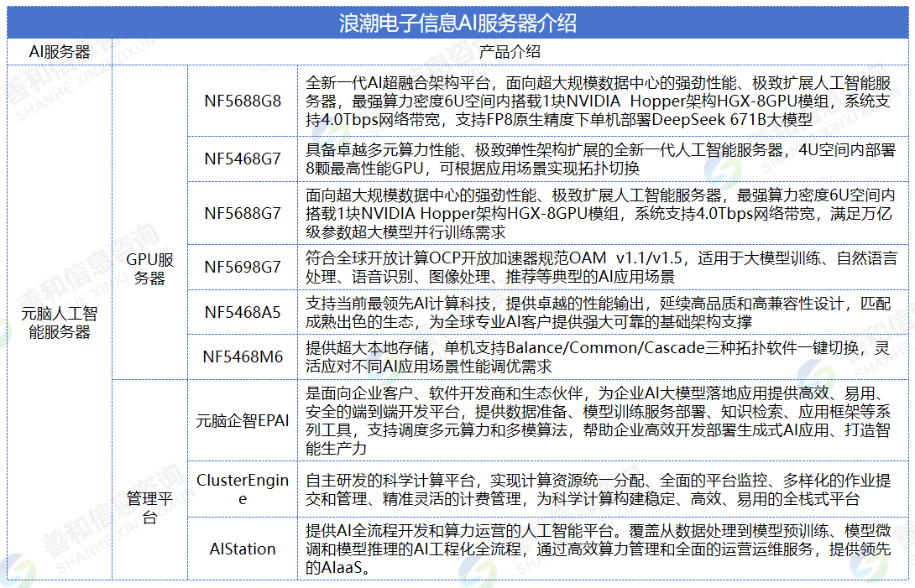The image size is (915, 588).
Task: Click the NF5468A5 model cell
Action: [243, 312]
